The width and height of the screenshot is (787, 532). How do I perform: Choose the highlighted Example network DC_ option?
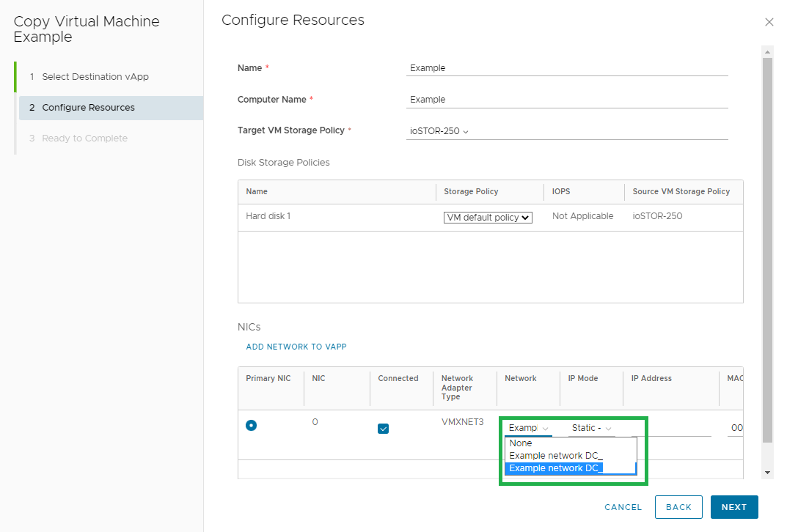click(x=571, y=468)
